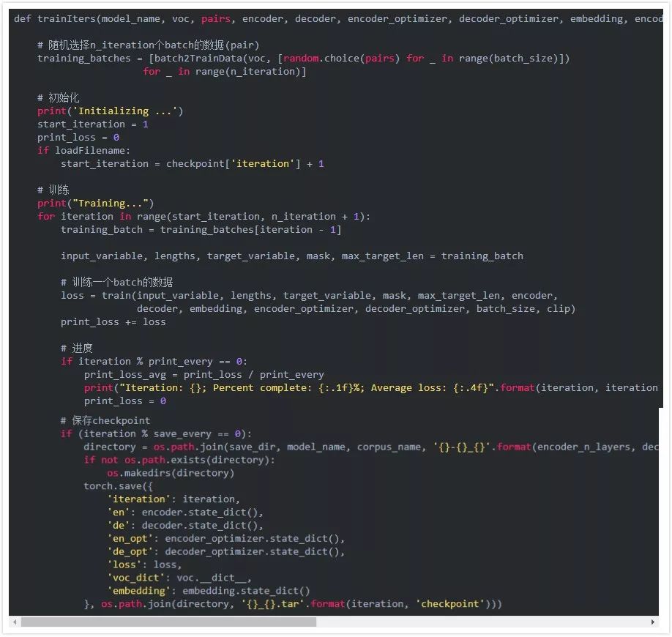Screen dimensions: 672x637
Task: Click 'start_iteration = 1' line
Action: click(x=92, y=124)
